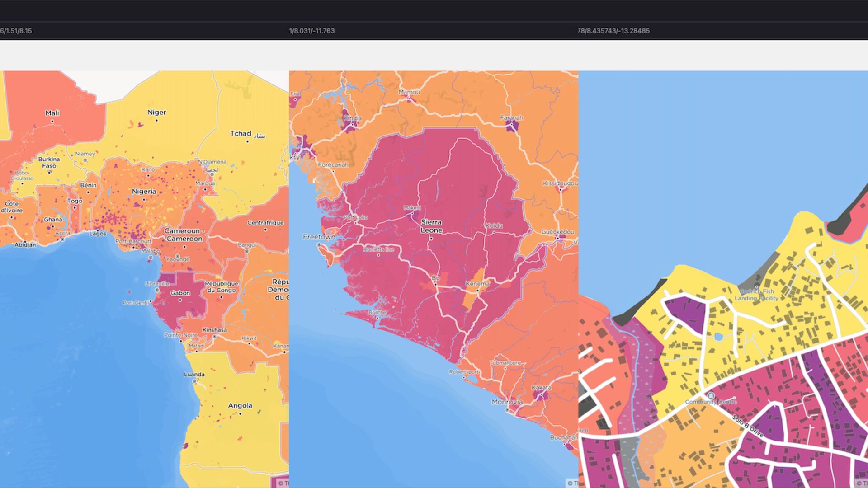Click the attribution link on left map

coord(283,483)
